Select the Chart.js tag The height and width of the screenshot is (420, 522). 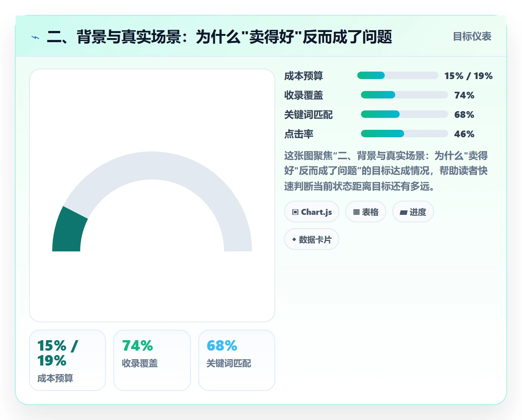coord(312,212)
